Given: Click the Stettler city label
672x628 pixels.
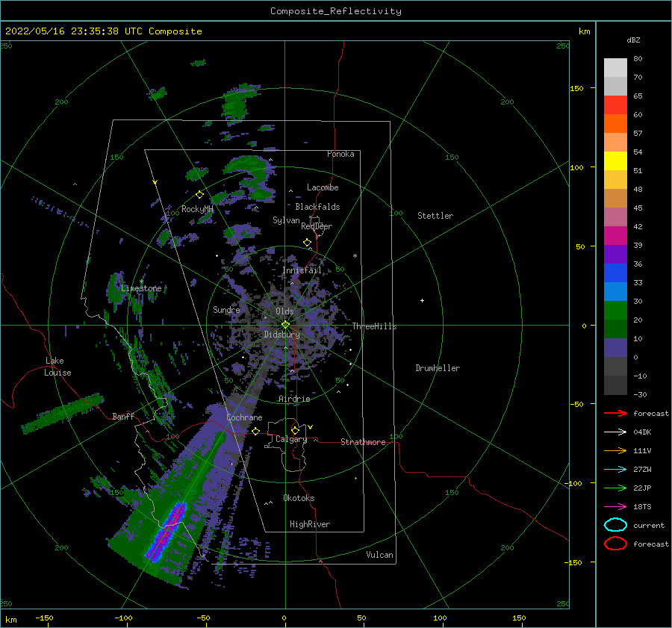Looking at the screenshot, I should click(435, 216).
